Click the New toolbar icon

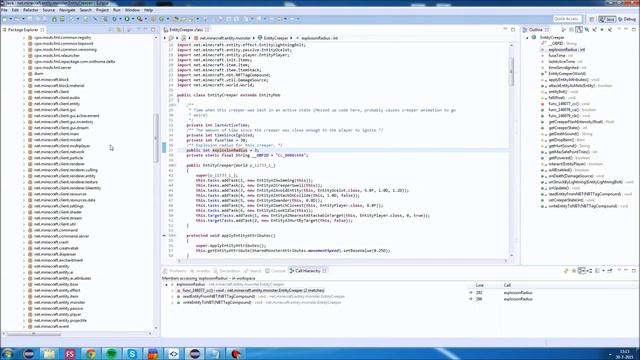(5, 19)
